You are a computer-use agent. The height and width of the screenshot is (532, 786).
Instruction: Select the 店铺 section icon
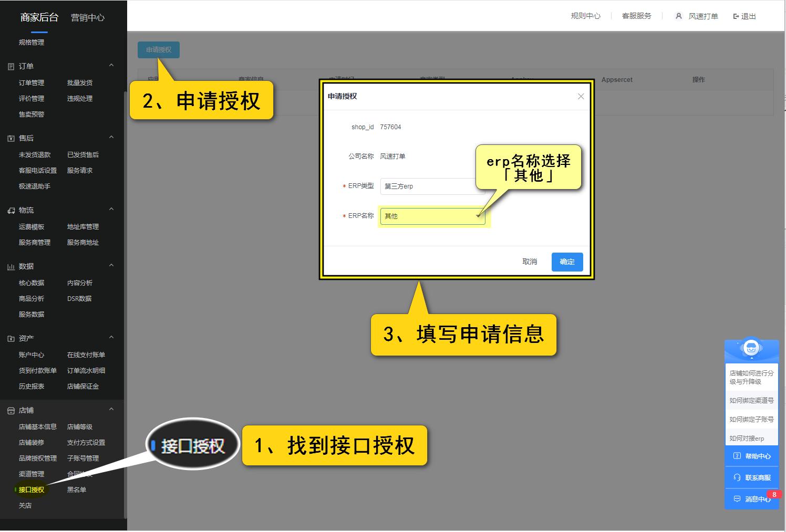(x=10, y=410)
